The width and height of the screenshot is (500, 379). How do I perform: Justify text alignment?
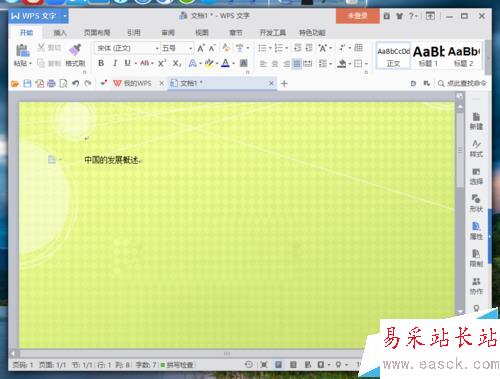[x=297, y=63]
